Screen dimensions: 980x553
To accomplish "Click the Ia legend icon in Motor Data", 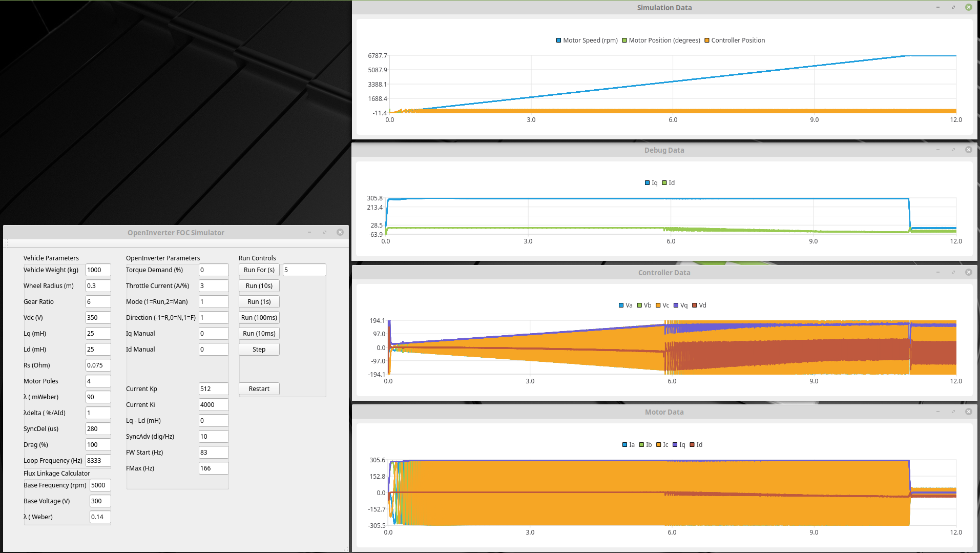I will point(624,445).
